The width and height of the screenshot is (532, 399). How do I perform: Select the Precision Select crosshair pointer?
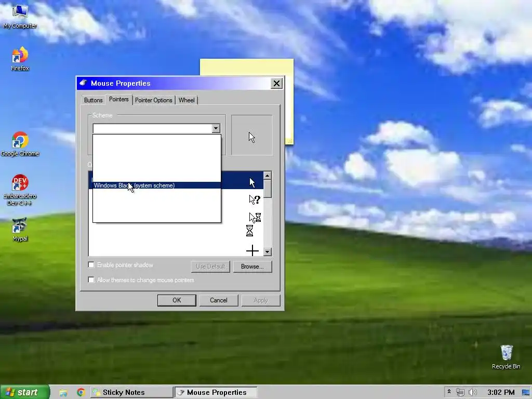coord(252,251)
